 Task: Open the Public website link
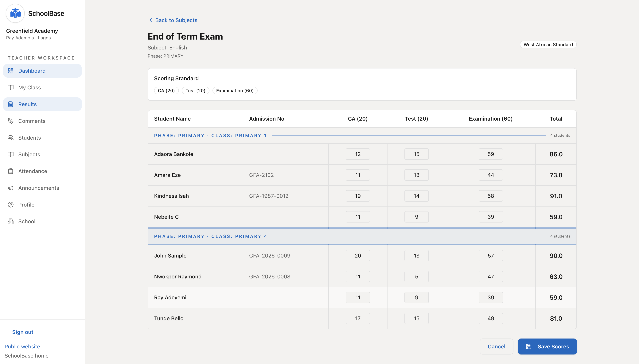22,347
